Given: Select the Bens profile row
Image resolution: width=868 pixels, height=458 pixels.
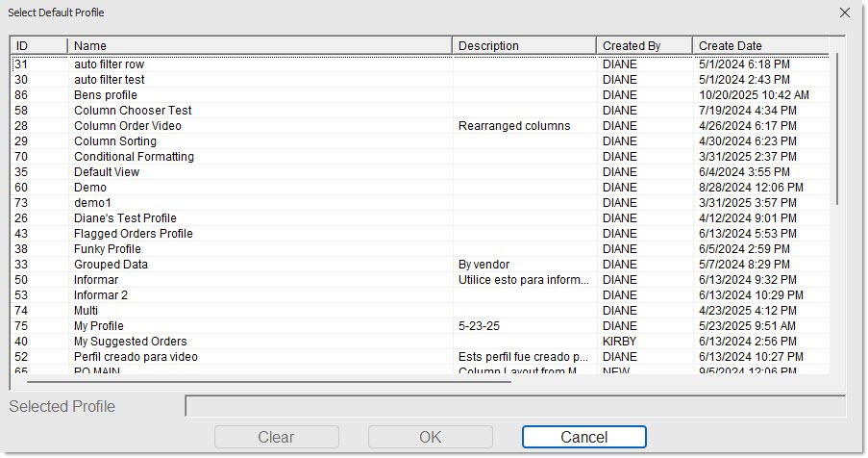Looking at the screenshot, I should coord(106,95).
